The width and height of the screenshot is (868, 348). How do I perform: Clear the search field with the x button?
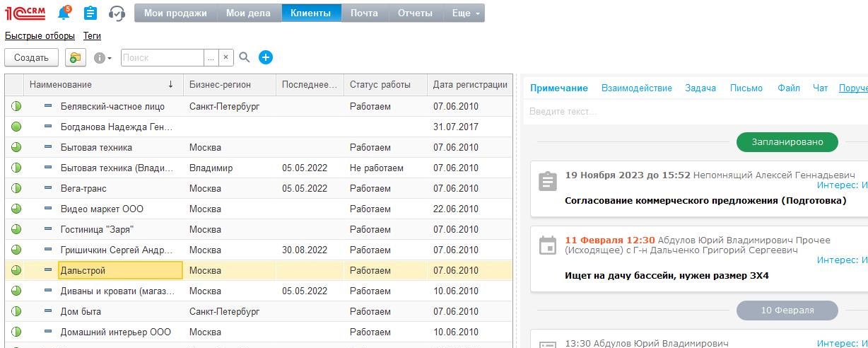click(226, 57)
